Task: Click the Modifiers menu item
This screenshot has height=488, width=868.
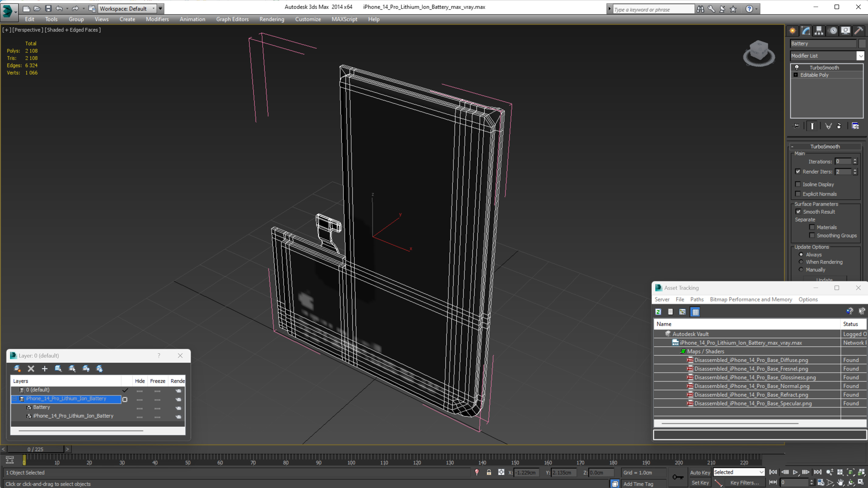Action: click(x=157, y=19)
